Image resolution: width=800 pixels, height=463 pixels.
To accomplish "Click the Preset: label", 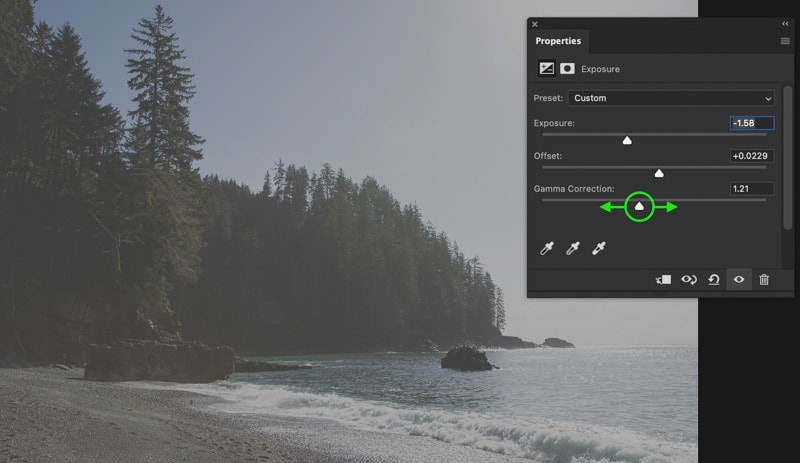I will click(x=548, y=98).
